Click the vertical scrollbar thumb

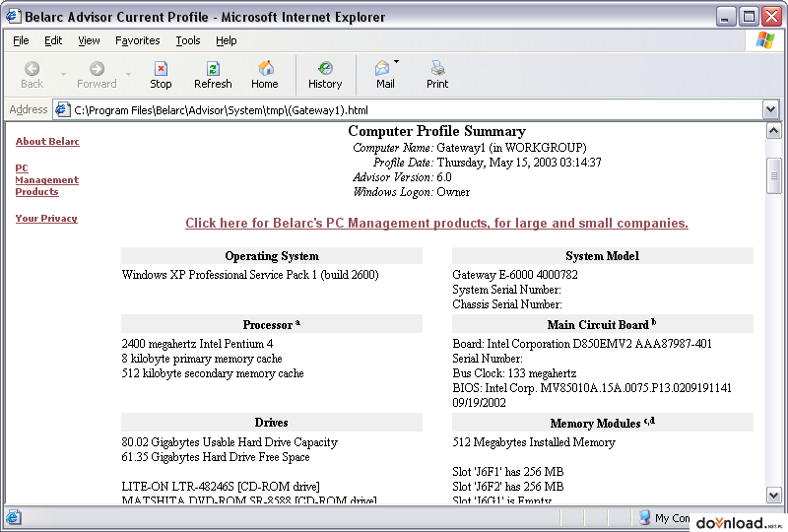click(774, 175)
